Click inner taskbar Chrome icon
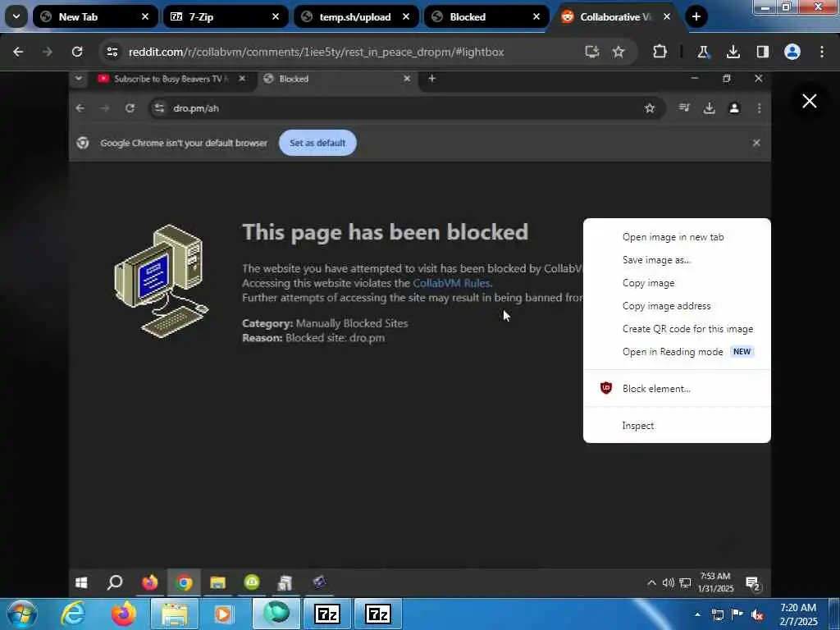Screen dimensions: 840x630 [x=184, y=582]
